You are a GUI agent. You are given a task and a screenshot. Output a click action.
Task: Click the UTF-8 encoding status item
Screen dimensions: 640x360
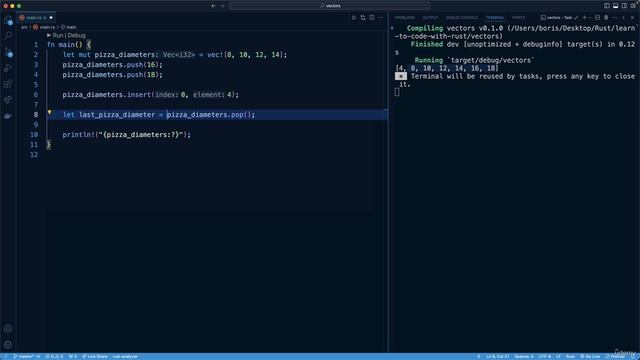(x=544, y=356)
